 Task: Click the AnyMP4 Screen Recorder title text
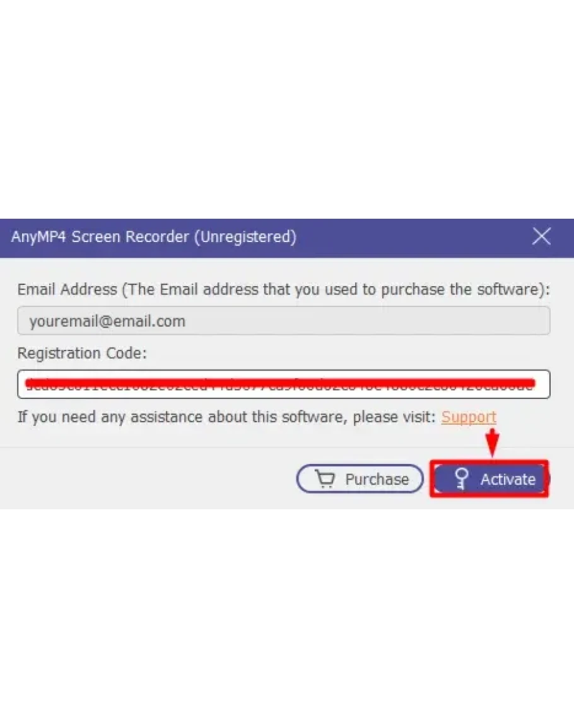click(100, 237)
